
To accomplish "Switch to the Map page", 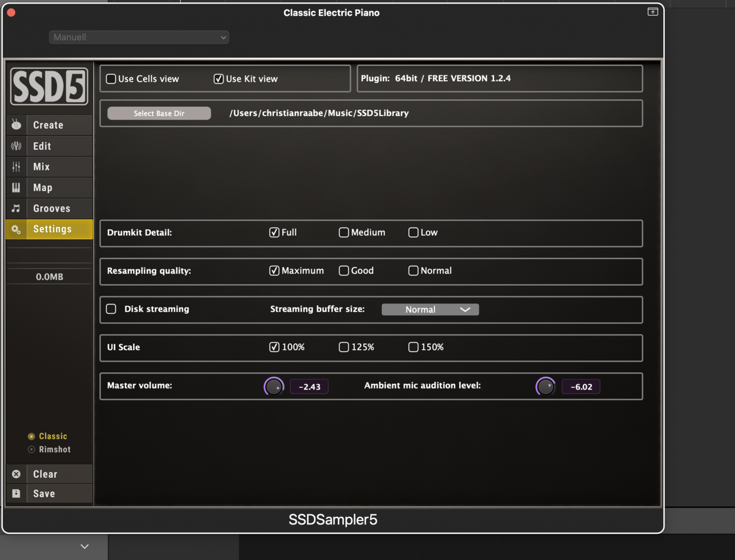I will (49, 187).
